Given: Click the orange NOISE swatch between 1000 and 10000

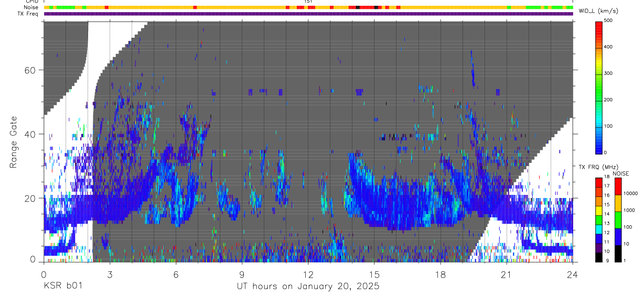Looking at the screenshot, I should point(618,203).
